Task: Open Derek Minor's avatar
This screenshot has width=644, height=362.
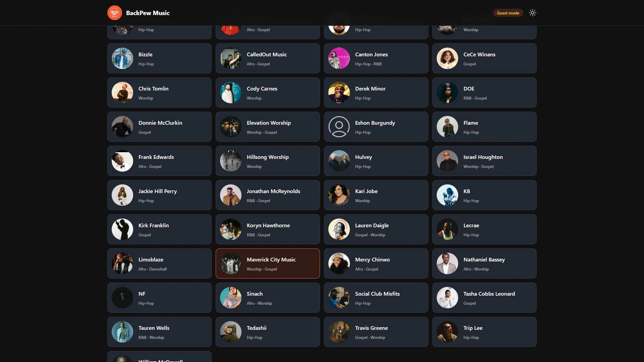Action: (x=339, y=93)
